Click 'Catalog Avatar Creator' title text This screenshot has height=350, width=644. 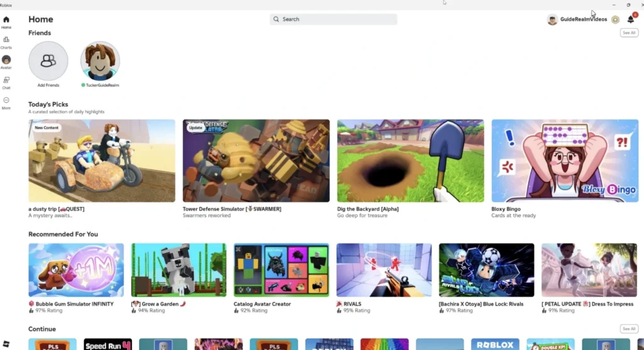pyautogui.click(x=262, y=304)
